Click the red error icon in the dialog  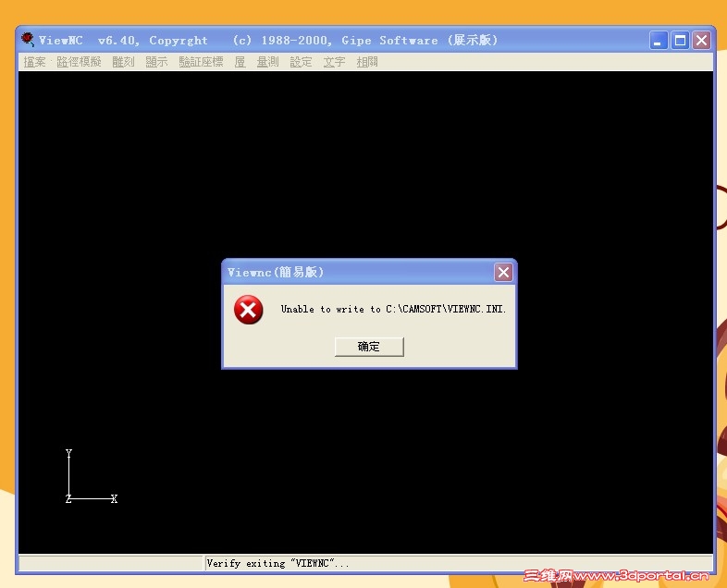tap(248, 310)
